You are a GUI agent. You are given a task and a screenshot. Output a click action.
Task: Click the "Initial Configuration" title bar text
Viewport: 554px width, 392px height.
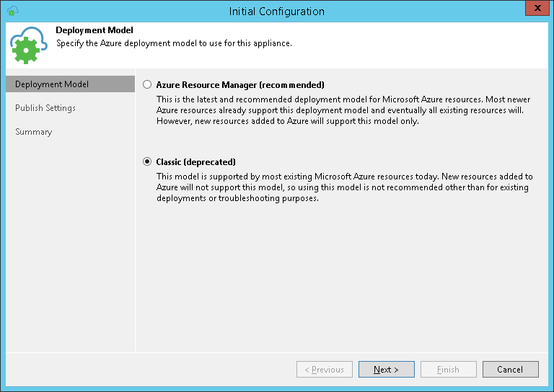pos(277,12)
